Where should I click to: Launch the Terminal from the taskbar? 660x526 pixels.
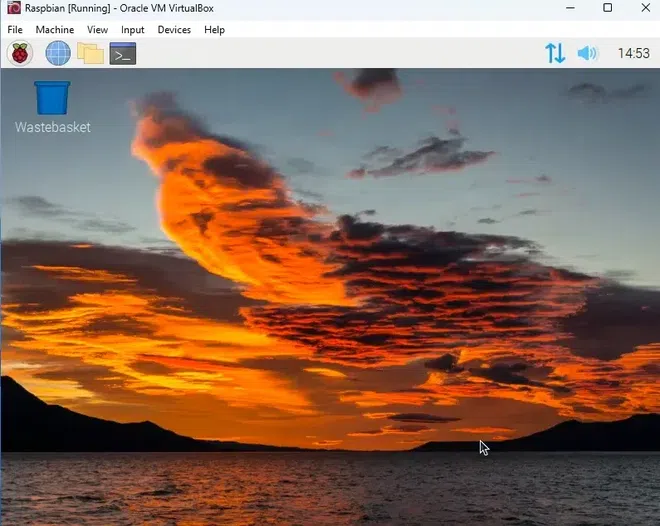coord(123,53)
